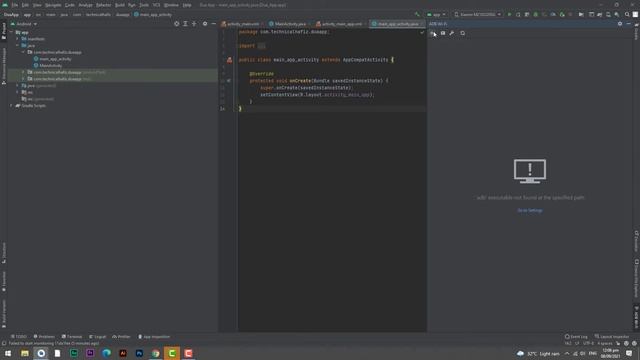Open the Event Log button
640x360 pixels.
[576, 337]
